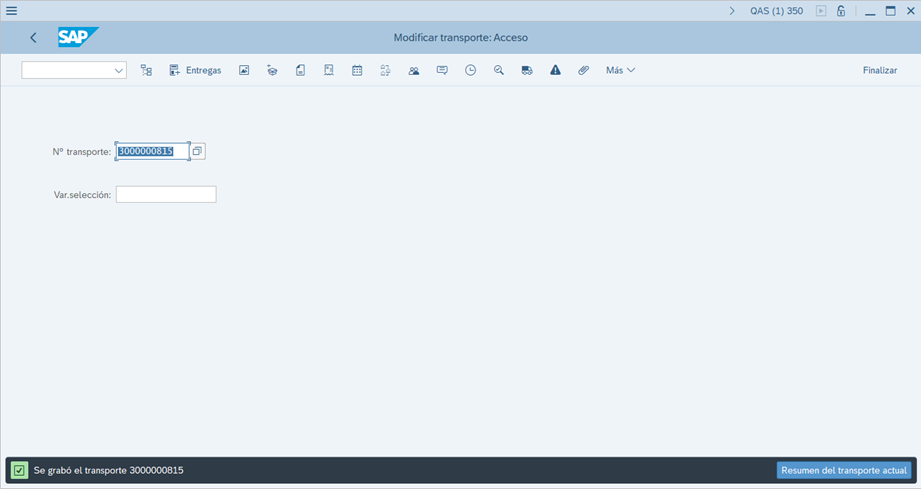Expand the system info chevron beside QAS
This screenshot has width=921, height=489.
732,11
